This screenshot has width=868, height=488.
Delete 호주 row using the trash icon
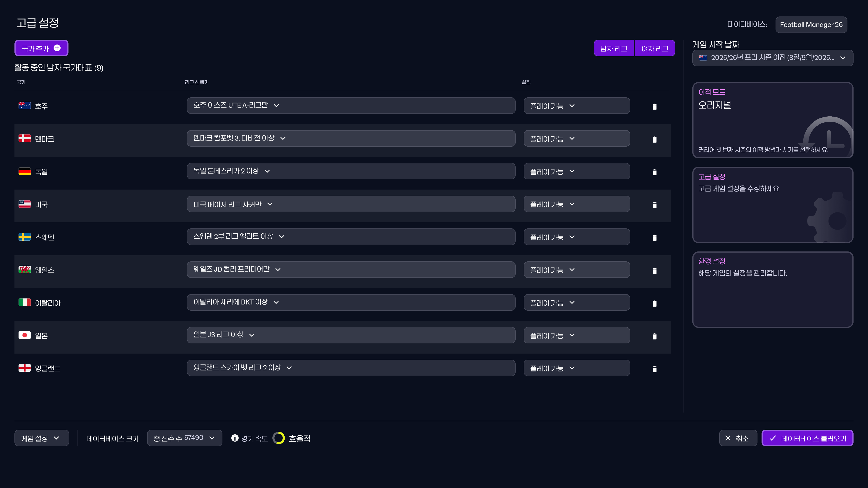click(x=655, y=106)
